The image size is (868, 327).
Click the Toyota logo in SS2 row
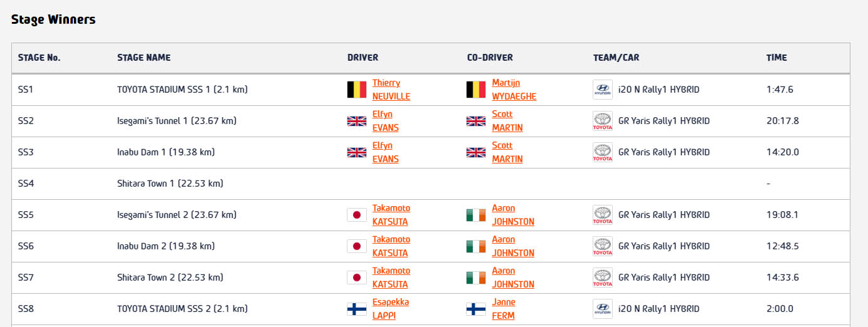tap(603, 121)
